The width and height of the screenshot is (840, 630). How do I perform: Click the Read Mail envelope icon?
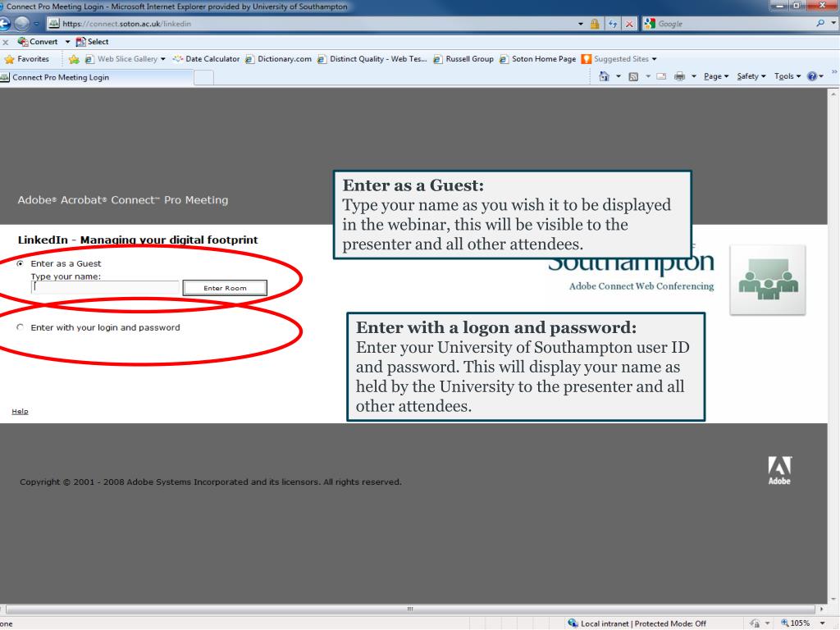point(662,76)
